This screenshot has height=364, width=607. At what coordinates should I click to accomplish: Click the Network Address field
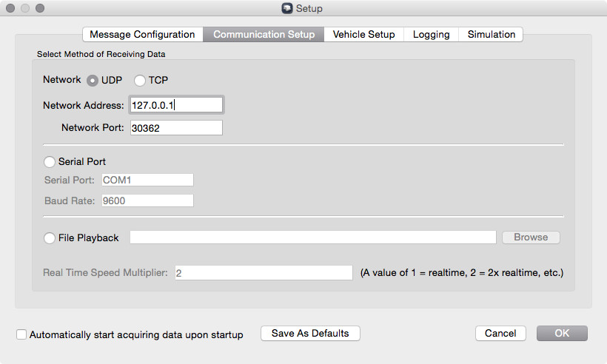pos(176,105)
